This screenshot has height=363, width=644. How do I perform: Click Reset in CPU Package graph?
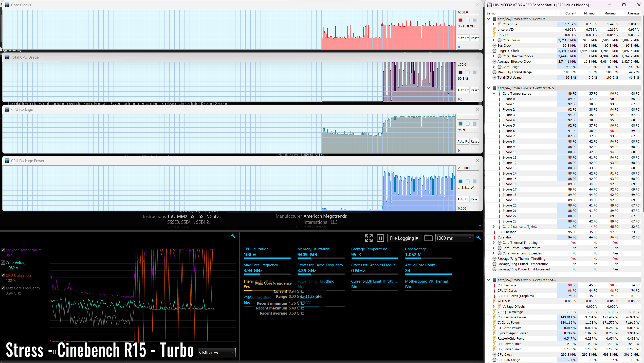(475, 142)
